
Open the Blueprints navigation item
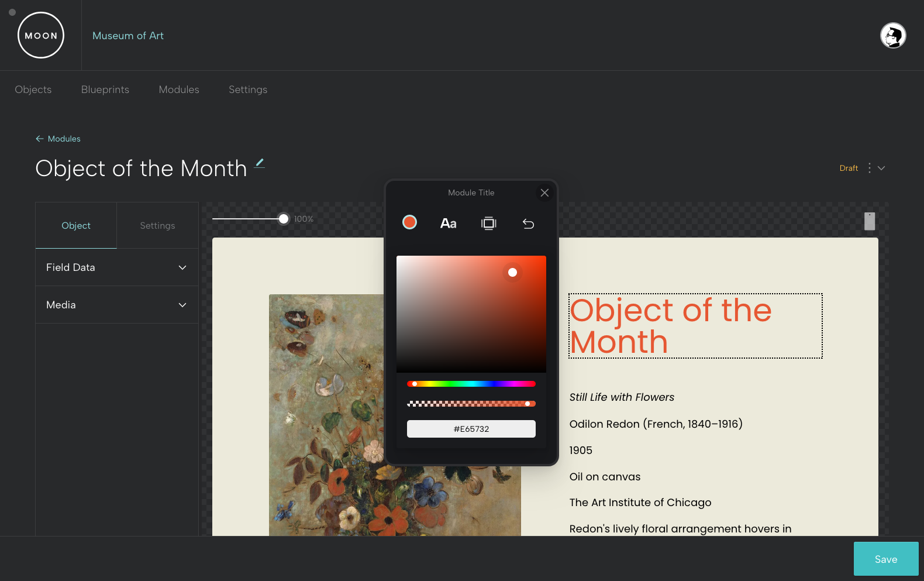[105, 90]
